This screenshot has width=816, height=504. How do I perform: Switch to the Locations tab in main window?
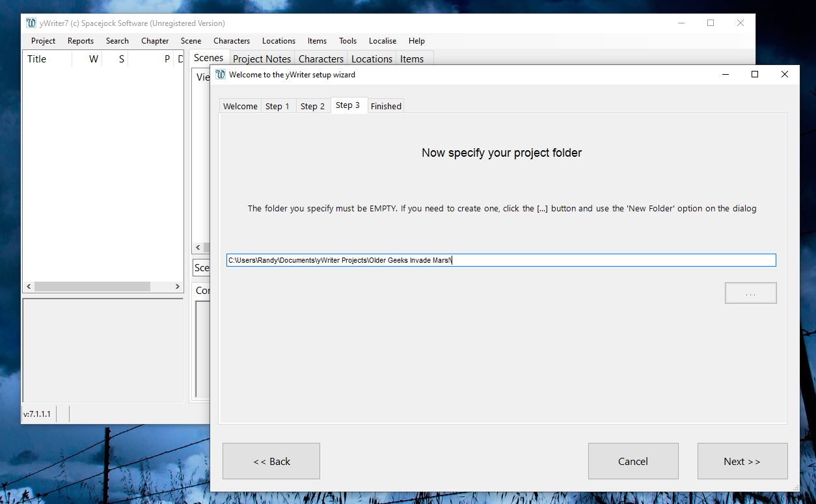point(372,59)
